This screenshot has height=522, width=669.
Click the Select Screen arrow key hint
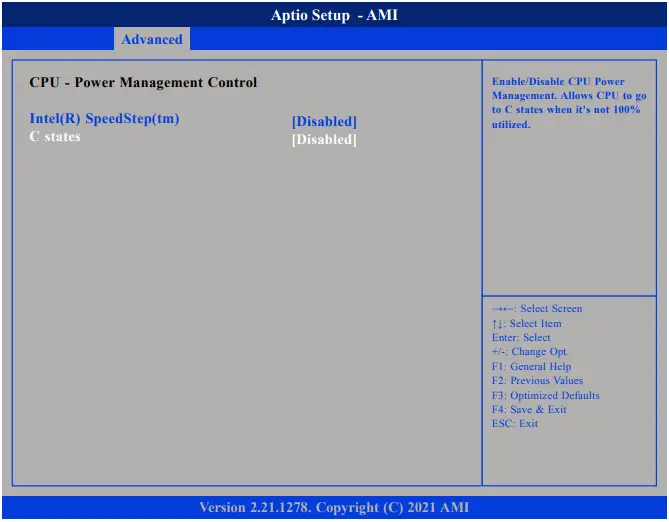(x=537, y=308)
